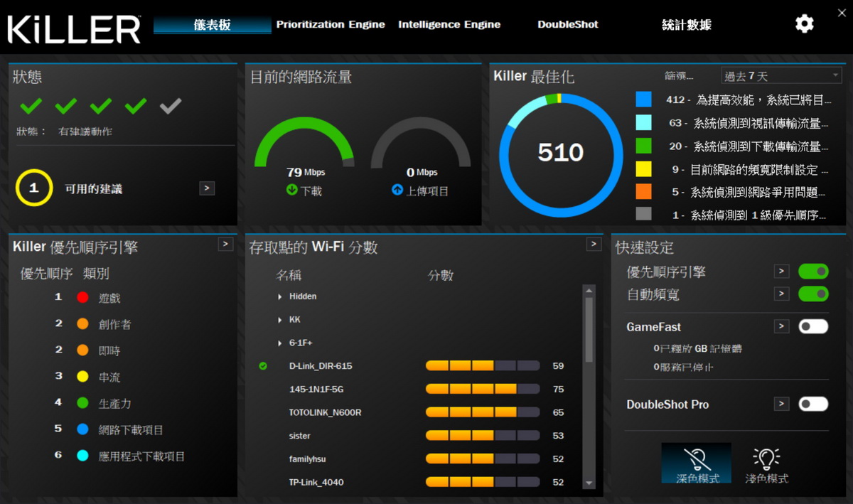Click the connected checkmark beside D-Link_DIR-615

click(x=264, y=366)
